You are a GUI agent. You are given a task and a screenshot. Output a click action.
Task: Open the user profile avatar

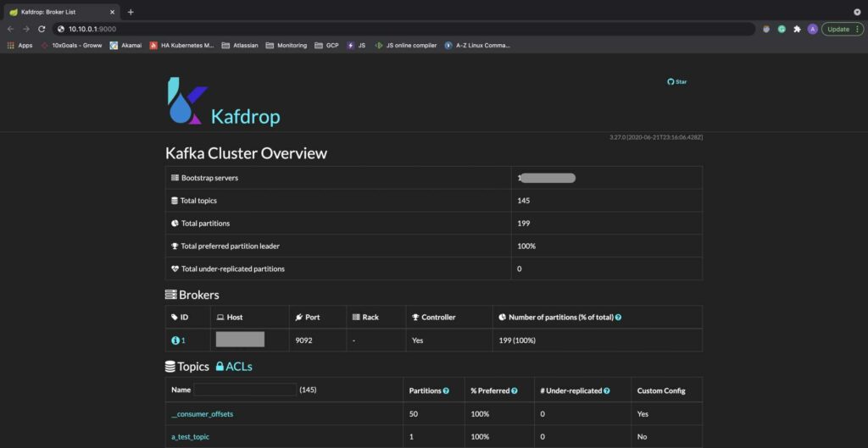coord(812,29)
